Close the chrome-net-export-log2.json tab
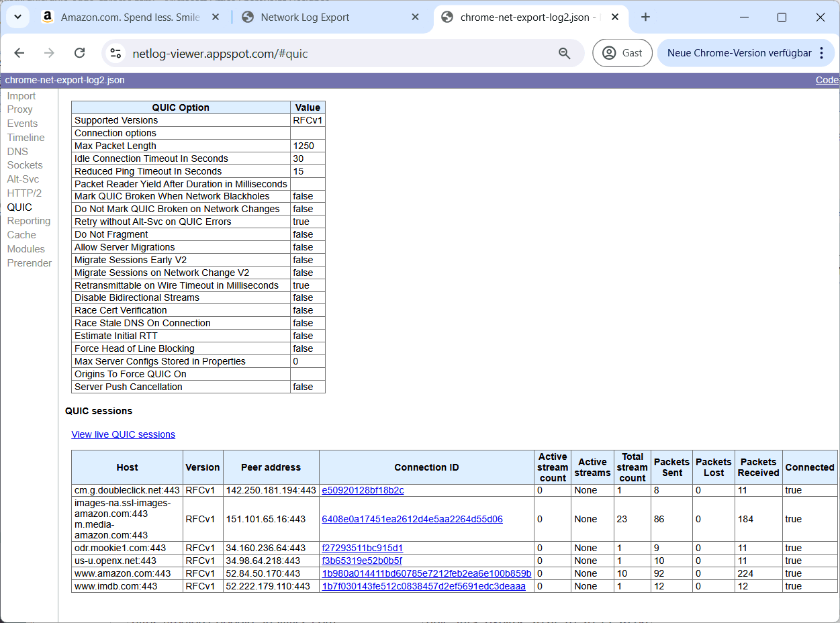 [x=616, y=17]
